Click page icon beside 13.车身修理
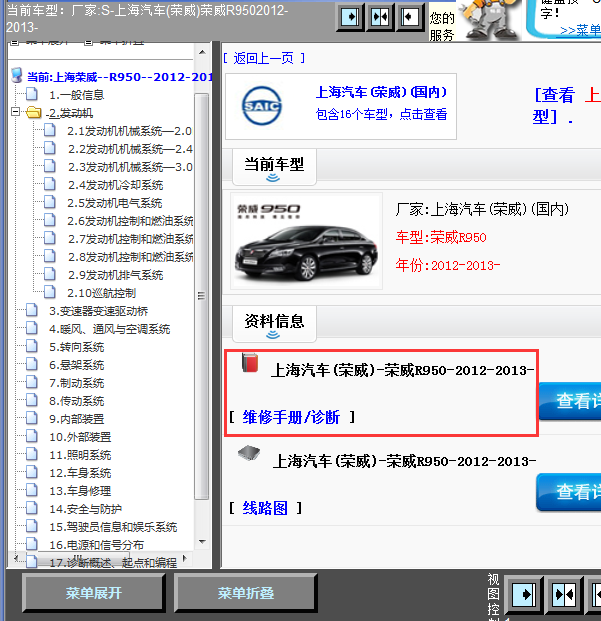Viewport: 601px width, 621px height. pyautogui.click(x=32, y=490)
